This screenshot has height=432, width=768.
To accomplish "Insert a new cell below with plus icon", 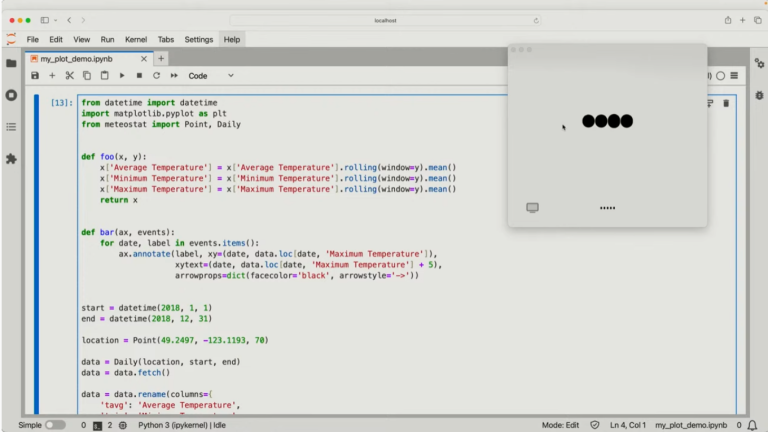I will (52, 75).
